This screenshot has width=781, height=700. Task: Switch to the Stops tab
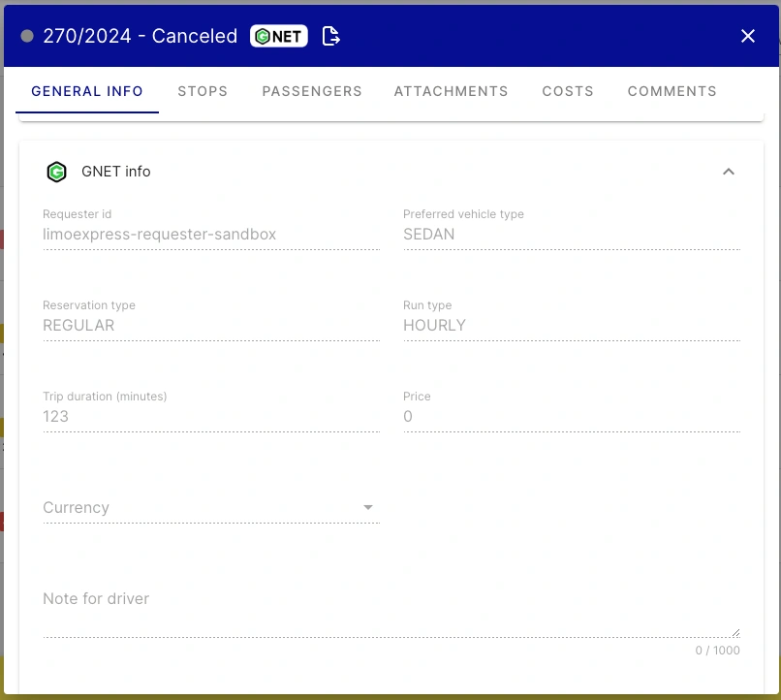point(203,91)
